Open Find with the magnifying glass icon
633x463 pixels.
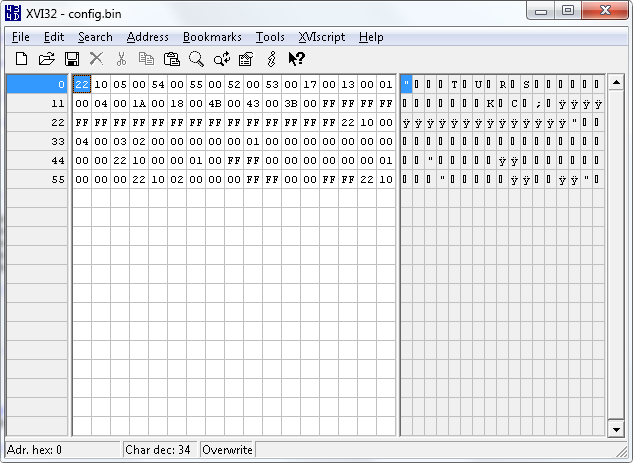coord(196,59)
